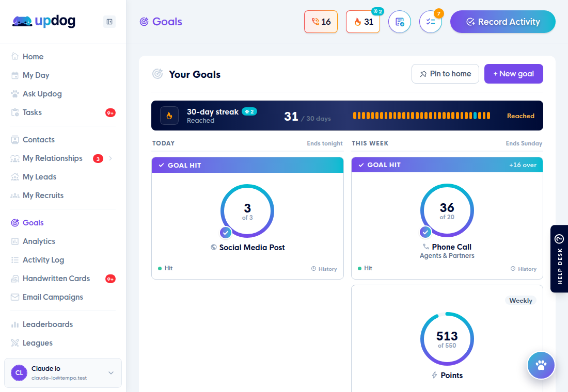Viewport: 568px width, 392px height.
Task: Open the checklist icon with 7 badge
Action: coord(430,22)
